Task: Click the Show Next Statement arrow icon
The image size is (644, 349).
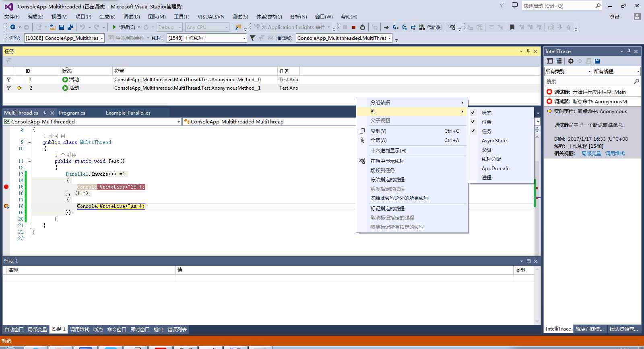Action: (x=386, y=27)
